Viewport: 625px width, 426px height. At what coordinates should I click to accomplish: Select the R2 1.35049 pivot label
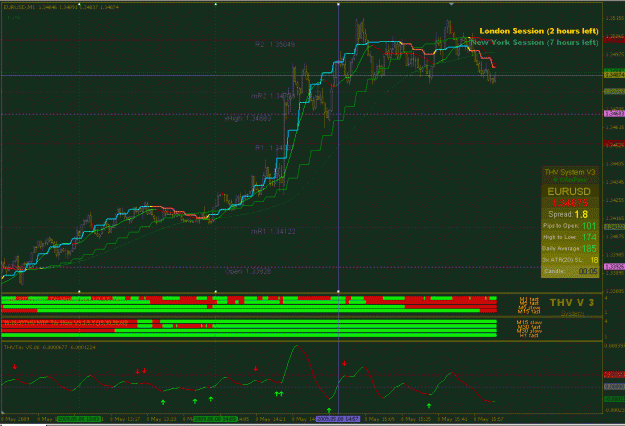(x=275, y=44)
